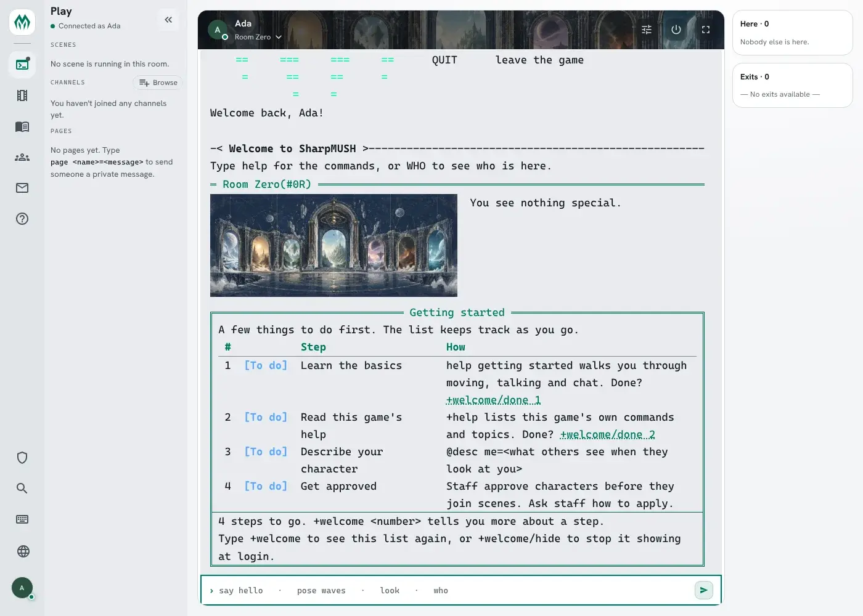Click the QUIT command text
Image resolution: width=863 pixels, height=616 pixels.
444,60
